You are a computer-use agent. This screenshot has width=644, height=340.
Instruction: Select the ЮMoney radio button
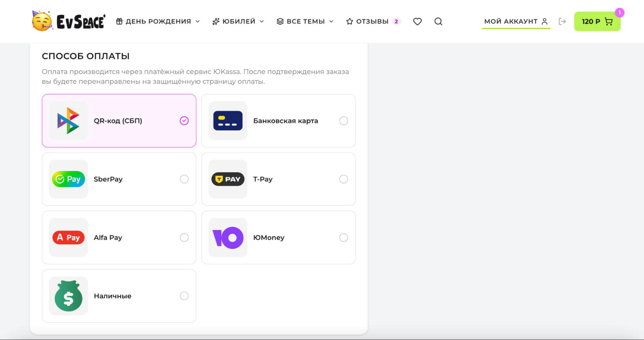(x=343, y=237)
